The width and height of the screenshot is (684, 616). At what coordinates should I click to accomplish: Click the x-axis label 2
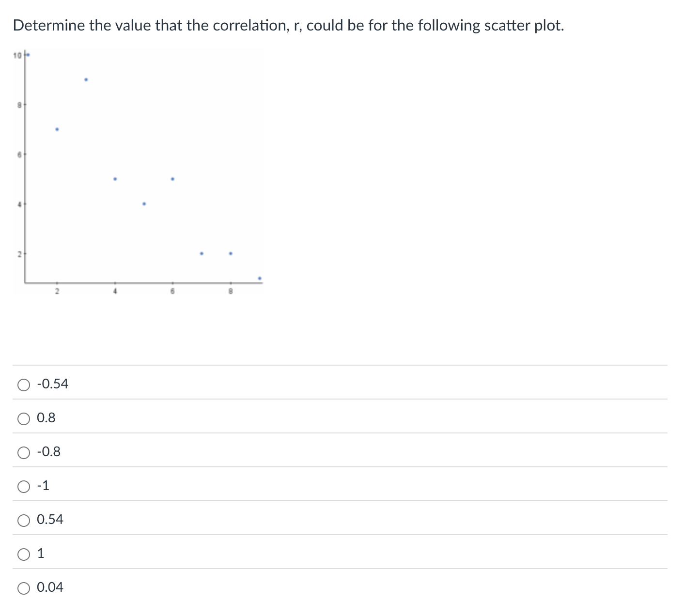pos(57,291)
